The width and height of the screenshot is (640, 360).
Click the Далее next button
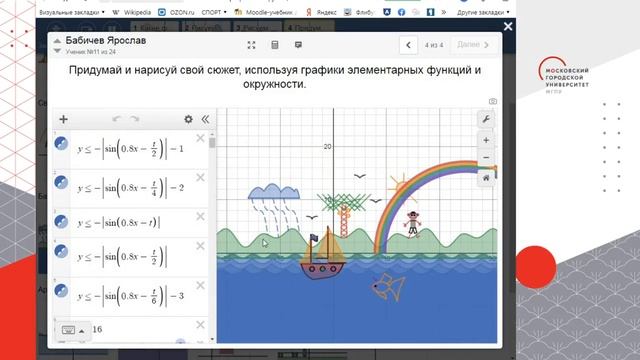click(473, 45)
